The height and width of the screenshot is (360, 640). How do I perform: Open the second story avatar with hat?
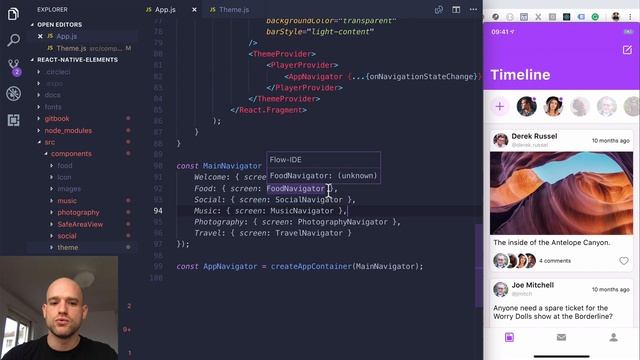pyautogui.click(x=553, y=107)
